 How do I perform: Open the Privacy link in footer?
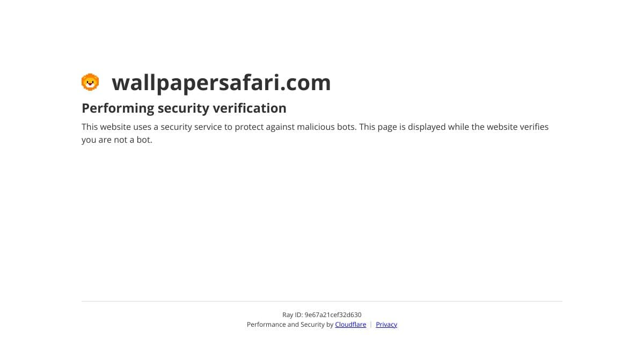386,325
